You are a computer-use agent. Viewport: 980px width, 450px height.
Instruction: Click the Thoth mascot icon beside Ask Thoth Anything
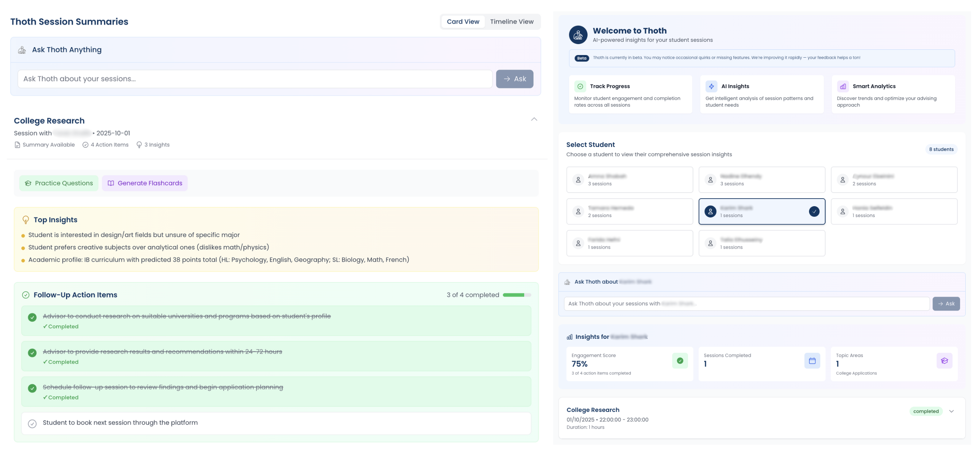tap(22, 49)
